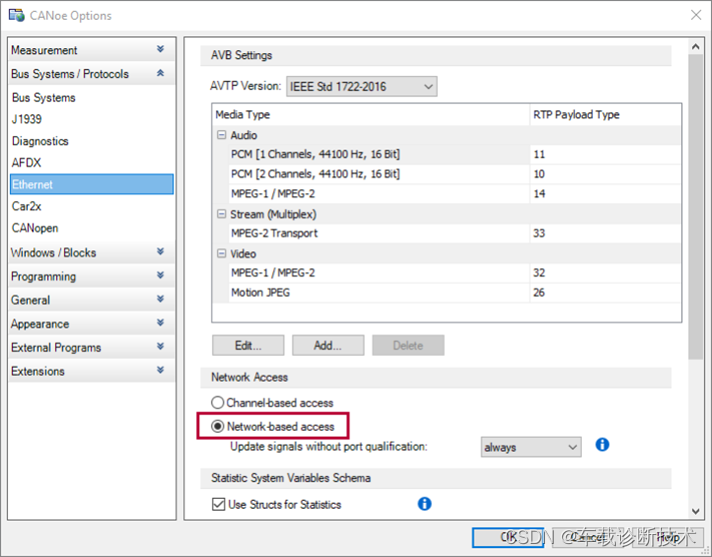Collapse the Audio group in media table
The width and height of the screenshot is (712, 557).
(x=221, y=135)
